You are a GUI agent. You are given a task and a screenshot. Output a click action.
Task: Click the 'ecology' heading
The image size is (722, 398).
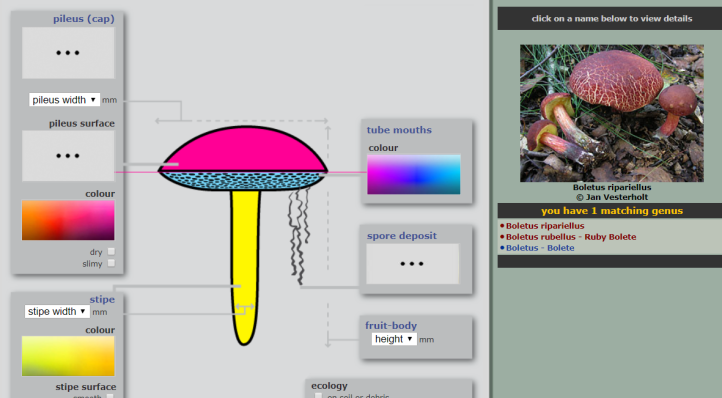click(329, 386)
